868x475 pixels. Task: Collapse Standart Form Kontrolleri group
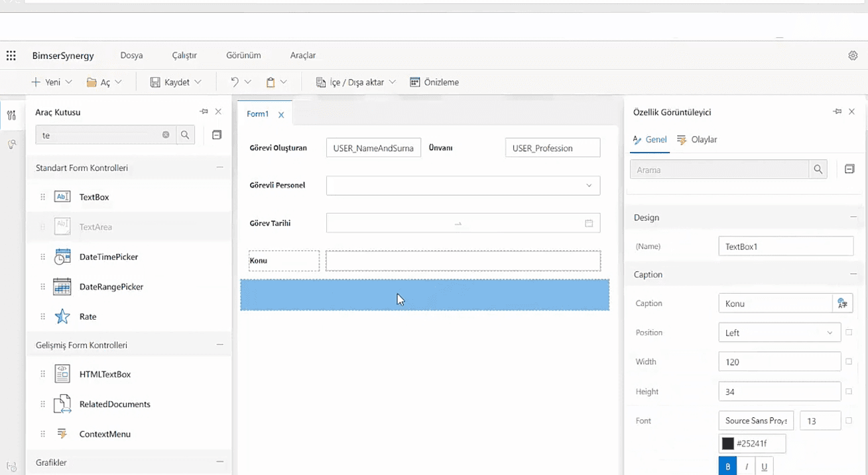(x=219, y=168)
